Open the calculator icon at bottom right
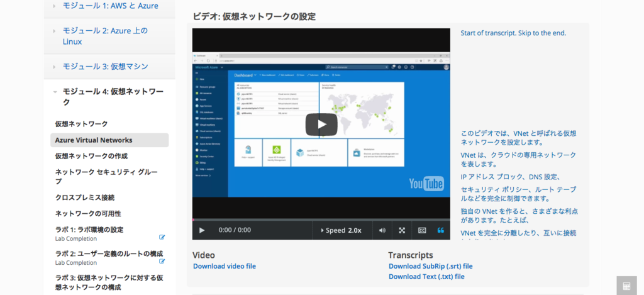 point(626,286)
